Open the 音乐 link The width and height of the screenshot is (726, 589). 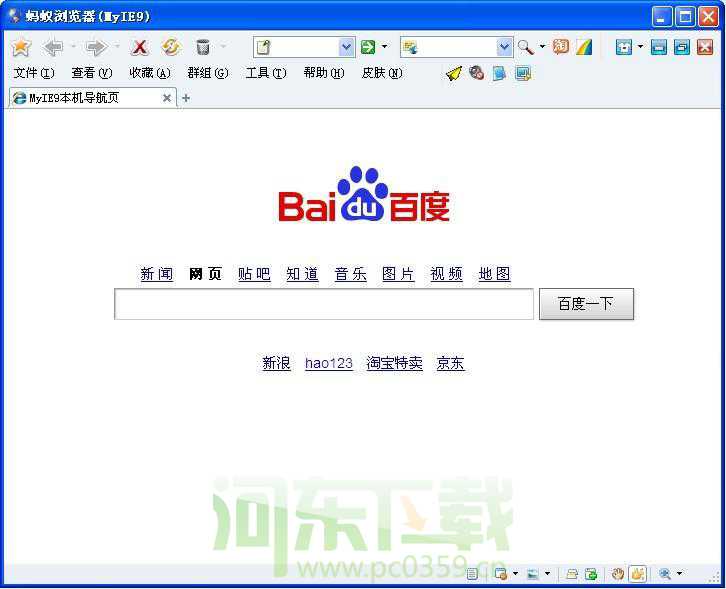click(x=350, y=274)
